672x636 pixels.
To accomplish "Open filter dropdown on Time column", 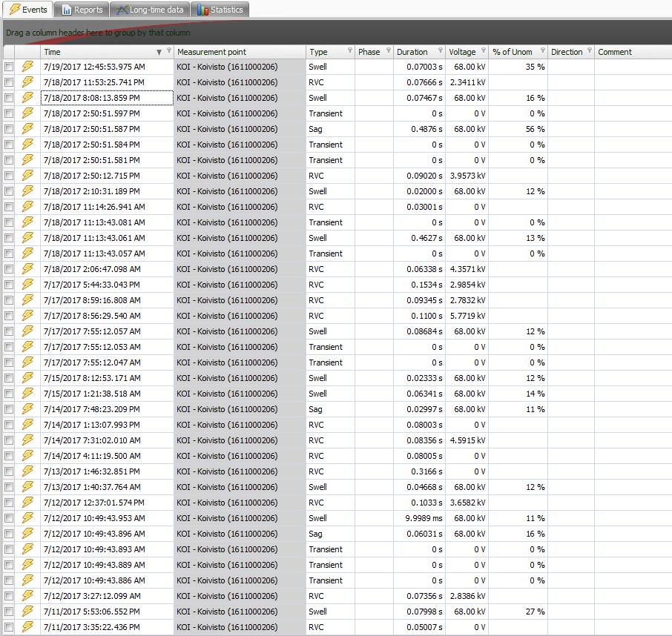I will (169, 50).
